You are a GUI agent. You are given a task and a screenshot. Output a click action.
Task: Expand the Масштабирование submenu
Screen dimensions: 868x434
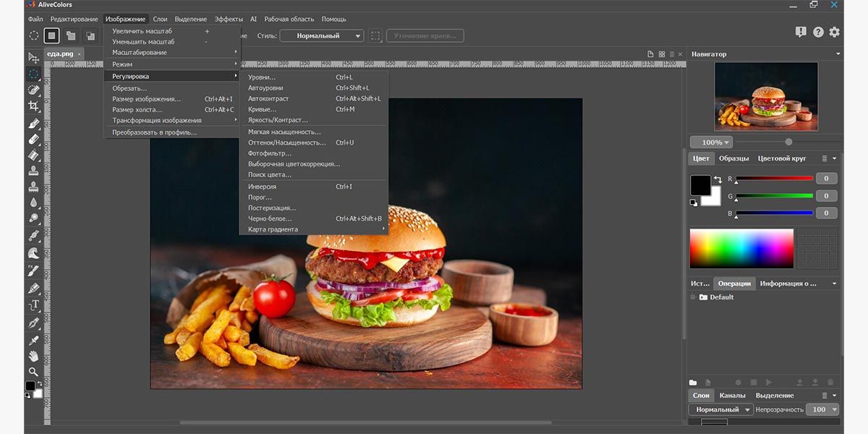[x=172, y=52]
